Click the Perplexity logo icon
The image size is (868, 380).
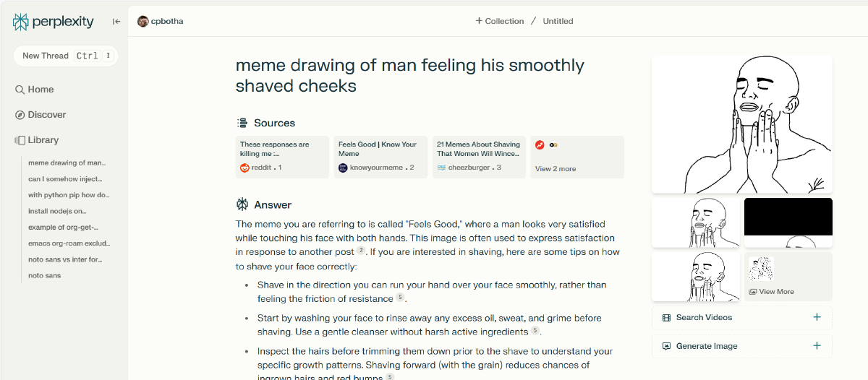tap(21, 22)
